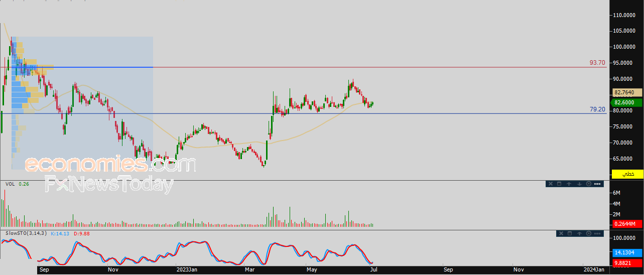Move the SlowSTO pane up

pos(579,233)
